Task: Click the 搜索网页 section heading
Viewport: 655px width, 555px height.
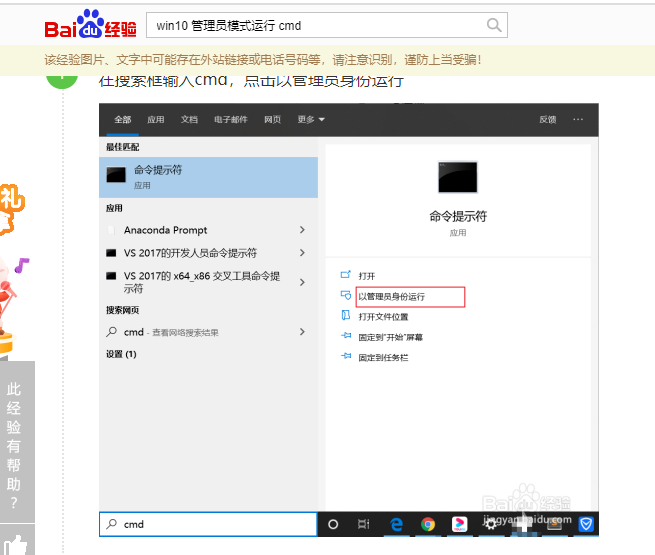Action: pyautogui.click(x=122, y=310)
